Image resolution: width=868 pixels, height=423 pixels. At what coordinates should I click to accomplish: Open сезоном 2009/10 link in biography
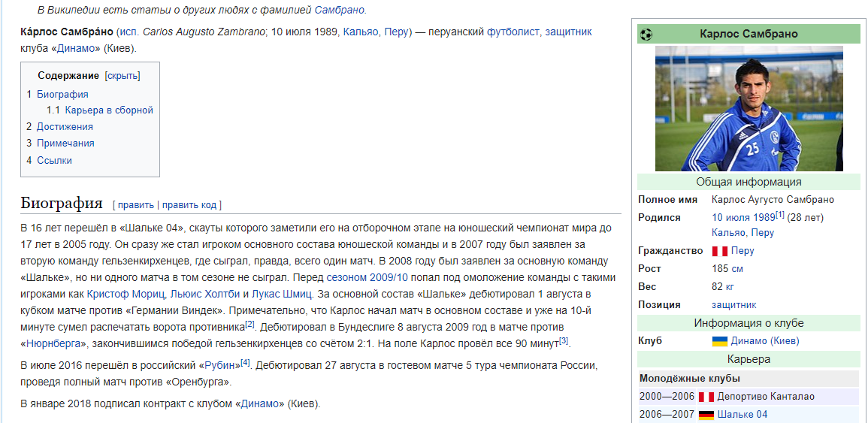click(367, 277)
